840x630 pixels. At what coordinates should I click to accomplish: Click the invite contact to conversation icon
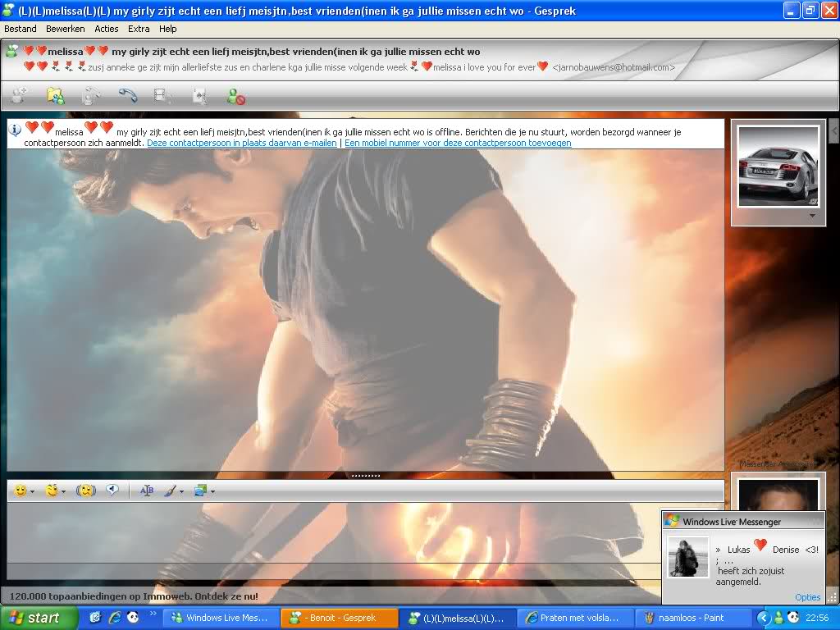click(x=18, y=96)
